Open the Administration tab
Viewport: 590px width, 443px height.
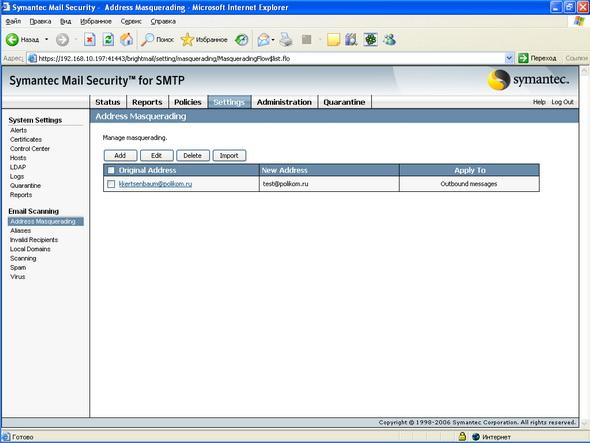coord(284,102)
